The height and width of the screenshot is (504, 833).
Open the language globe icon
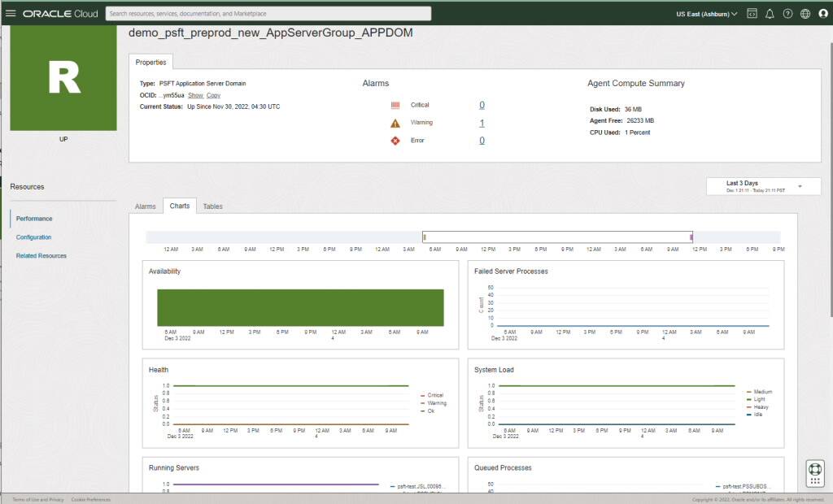(x=805, y=13)
